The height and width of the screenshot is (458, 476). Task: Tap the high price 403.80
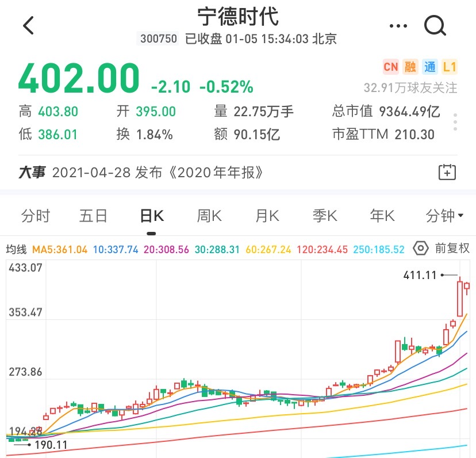[58, 112]
